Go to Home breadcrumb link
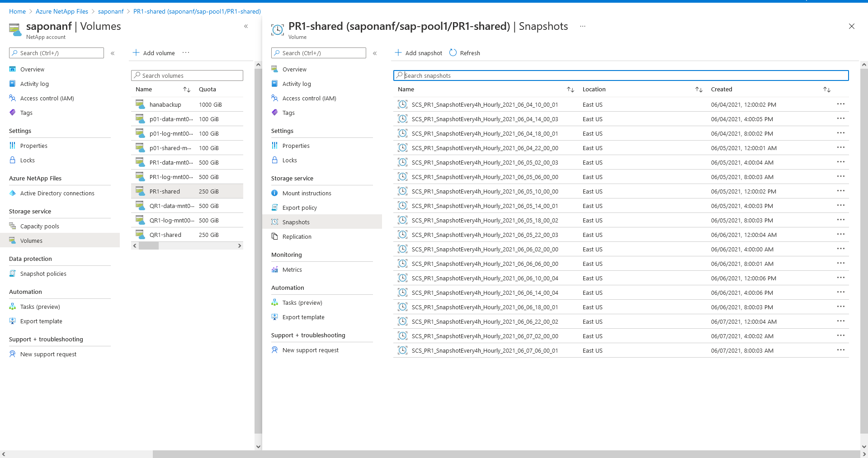868x458 pixels. tap(17, 11)
